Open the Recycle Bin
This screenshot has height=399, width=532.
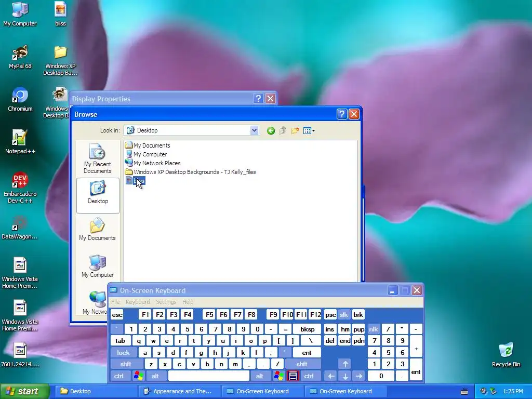click(506, 355)
